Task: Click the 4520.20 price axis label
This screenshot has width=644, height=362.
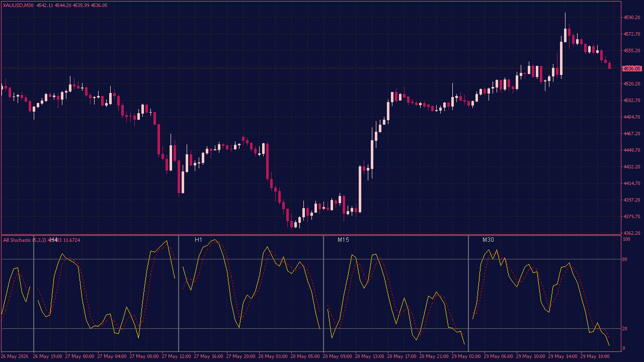Action: [632, 84]
